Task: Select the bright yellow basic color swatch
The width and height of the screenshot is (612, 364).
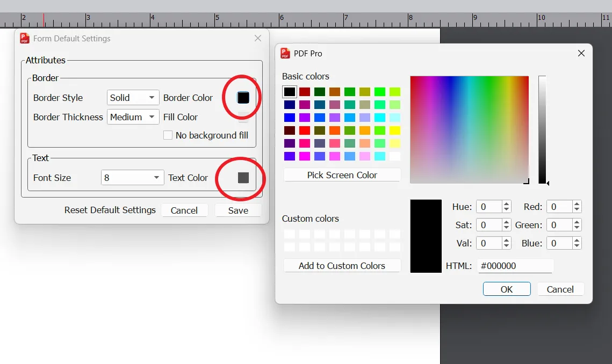Action: (394, 130)
